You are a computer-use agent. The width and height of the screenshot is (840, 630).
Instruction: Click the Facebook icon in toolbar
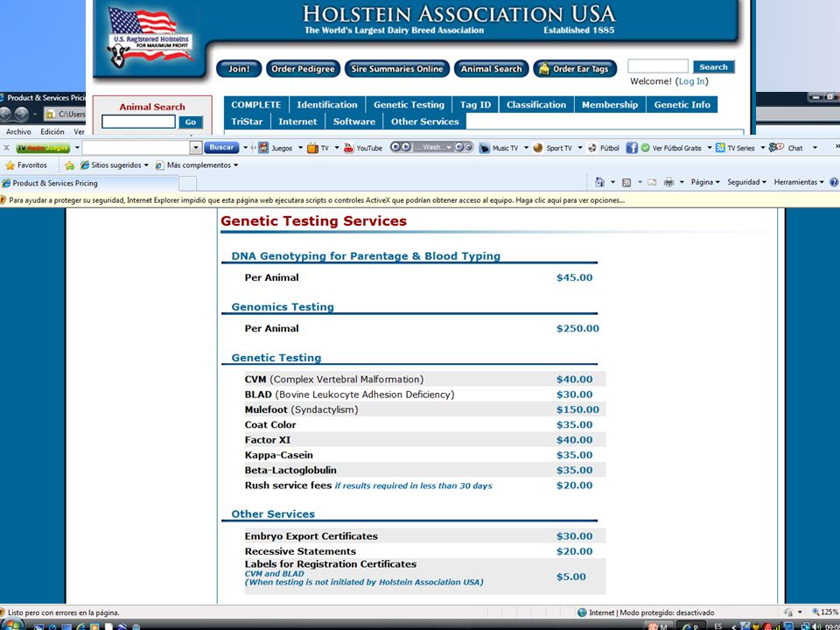pyautogui.click(x=632, y=148)
